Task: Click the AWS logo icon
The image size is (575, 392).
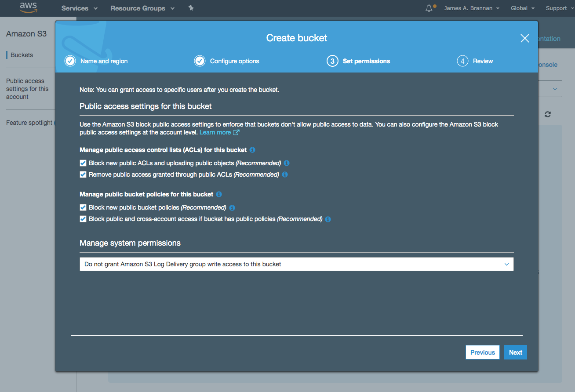Action: point(28,8)
